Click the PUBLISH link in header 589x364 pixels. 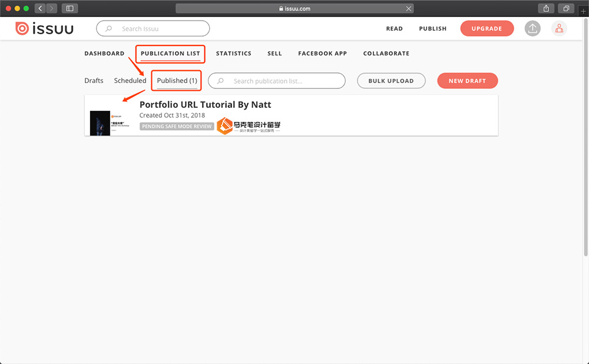[x=433, y=28]
